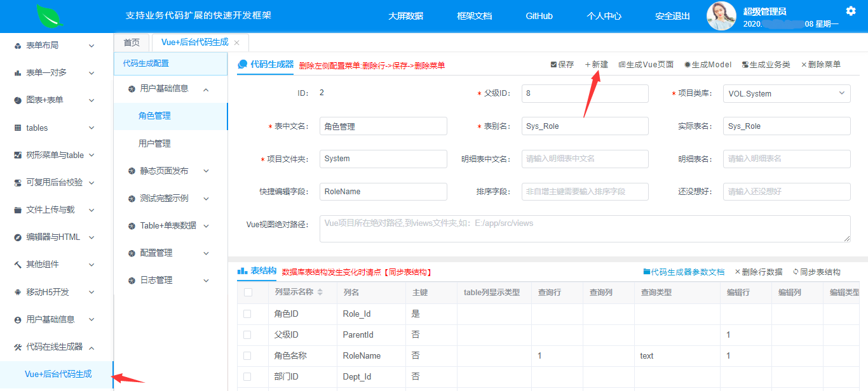Click 生成业务类 button
This screenshot has height=391, width=868.
[766, 64]
